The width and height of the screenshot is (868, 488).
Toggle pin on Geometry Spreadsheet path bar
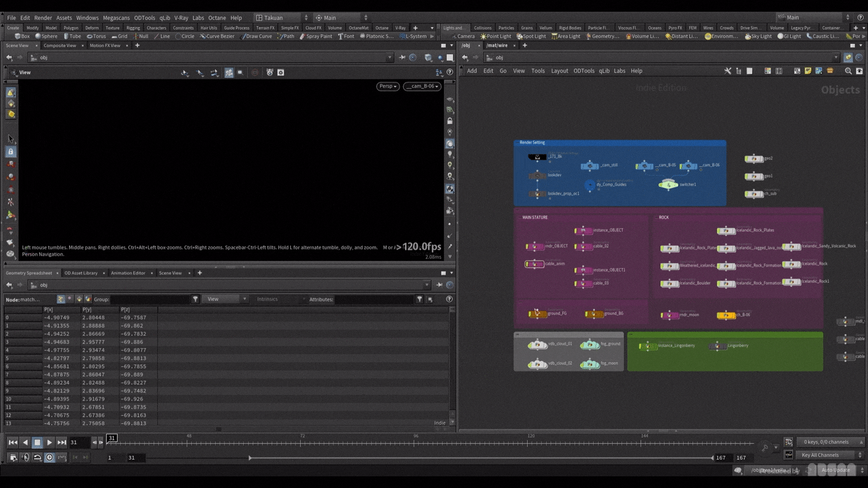tap(439, 285)
